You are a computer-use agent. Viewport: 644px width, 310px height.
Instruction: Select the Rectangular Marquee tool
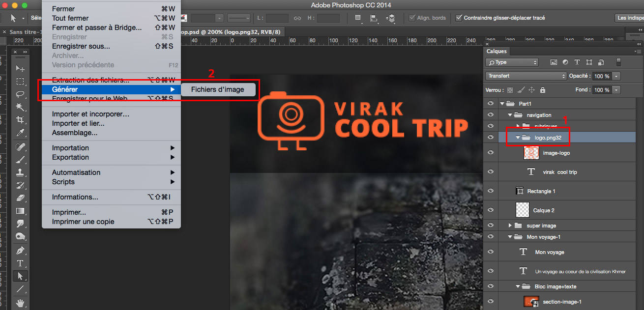pos(20,82)
